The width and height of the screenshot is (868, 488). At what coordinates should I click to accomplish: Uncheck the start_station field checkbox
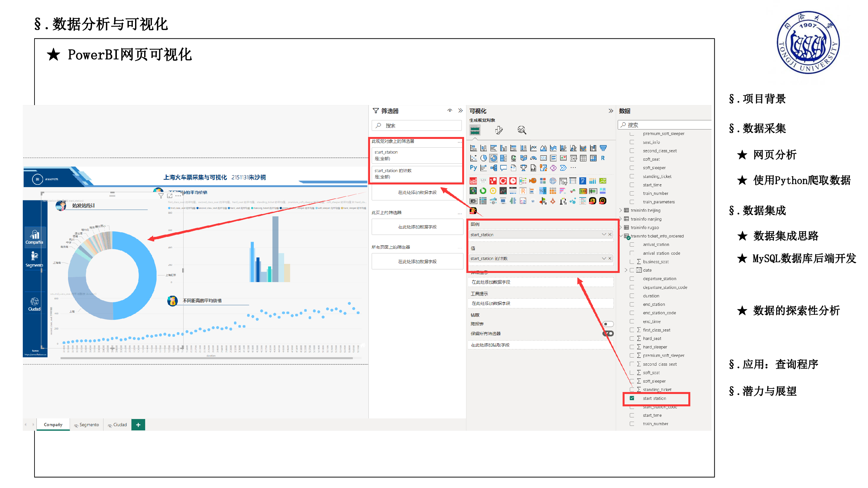[x=632, y=398]
